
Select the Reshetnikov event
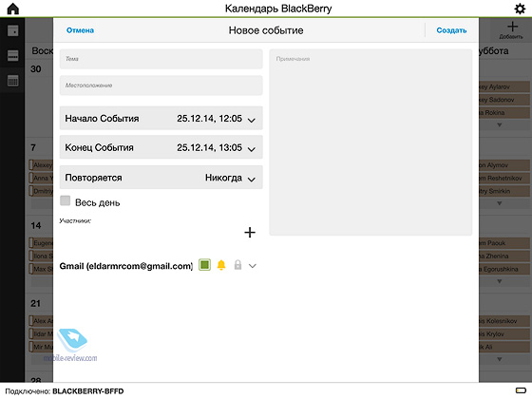(x=504, y=179)
